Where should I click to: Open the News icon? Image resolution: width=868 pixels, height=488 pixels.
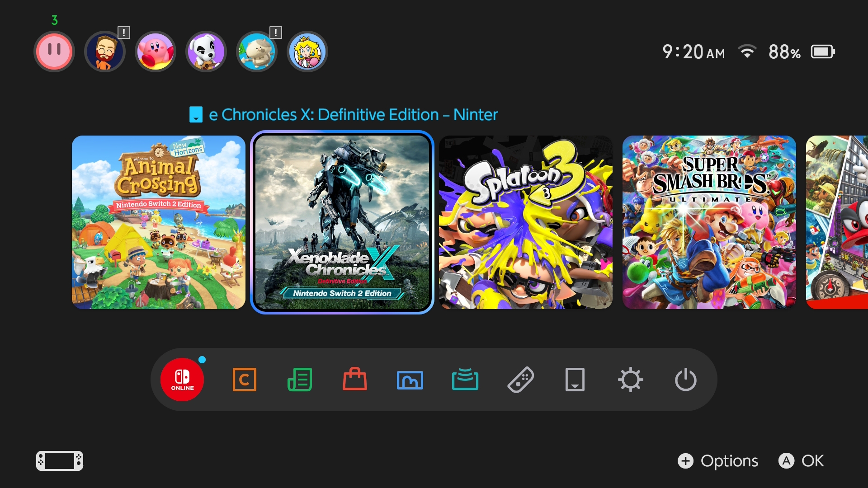[300, 380]
